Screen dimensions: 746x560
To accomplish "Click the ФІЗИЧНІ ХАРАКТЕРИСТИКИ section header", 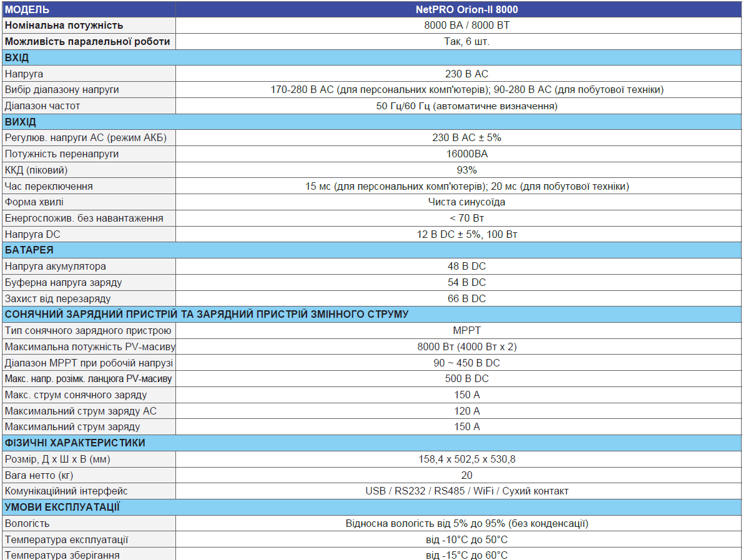I will [75, 443].
